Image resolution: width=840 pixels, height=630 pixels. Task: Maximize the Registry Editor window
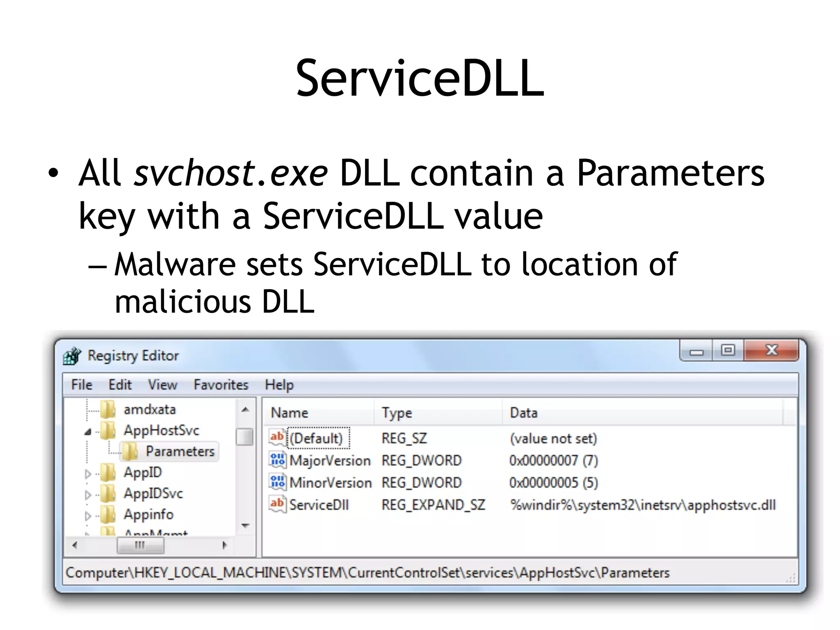[x=728, y=350]
